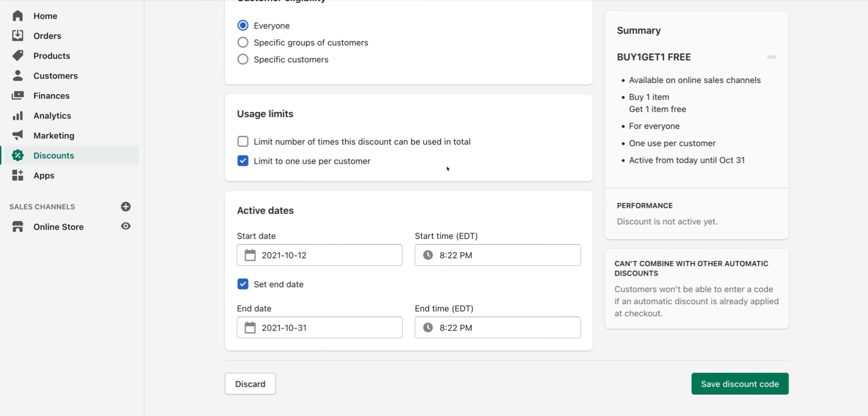Screen dimensions: 868x416
Task: Click Save discount code button
Action: (740, 384)
